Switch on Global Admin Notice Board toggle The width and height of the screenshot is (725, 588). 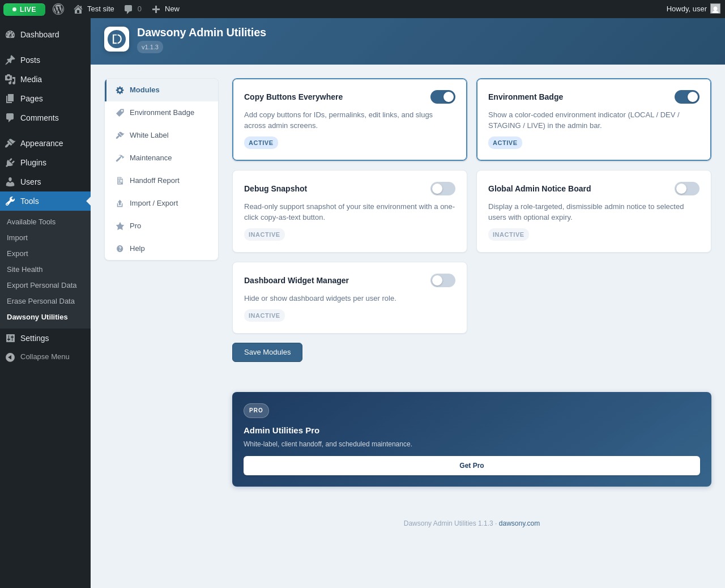(687, 189)
